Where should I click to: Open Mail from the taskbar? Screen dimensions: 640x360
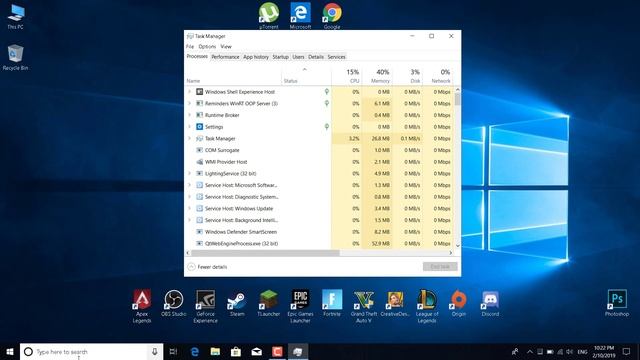257,351
